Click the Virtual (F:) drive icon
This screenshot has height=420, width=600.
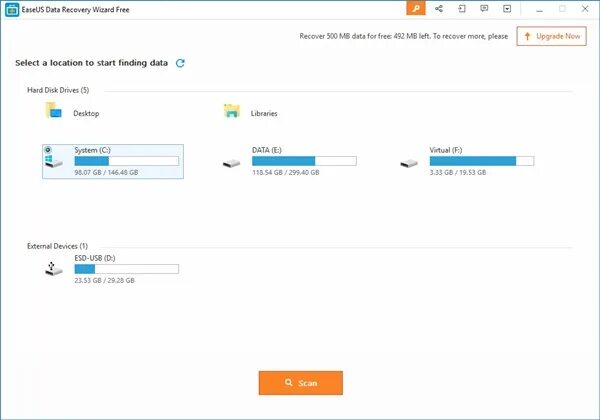point(409,164)
